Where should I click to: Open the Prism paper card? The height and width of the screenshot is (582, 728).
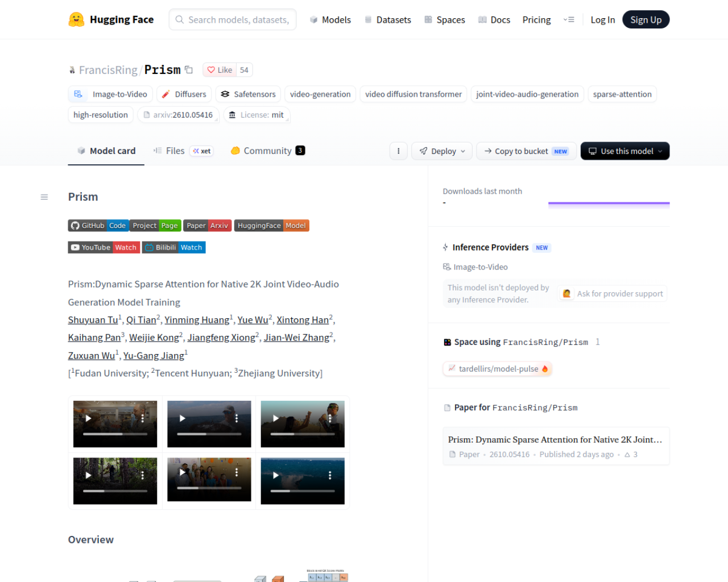pyautogui.click(x=556, y=446)
